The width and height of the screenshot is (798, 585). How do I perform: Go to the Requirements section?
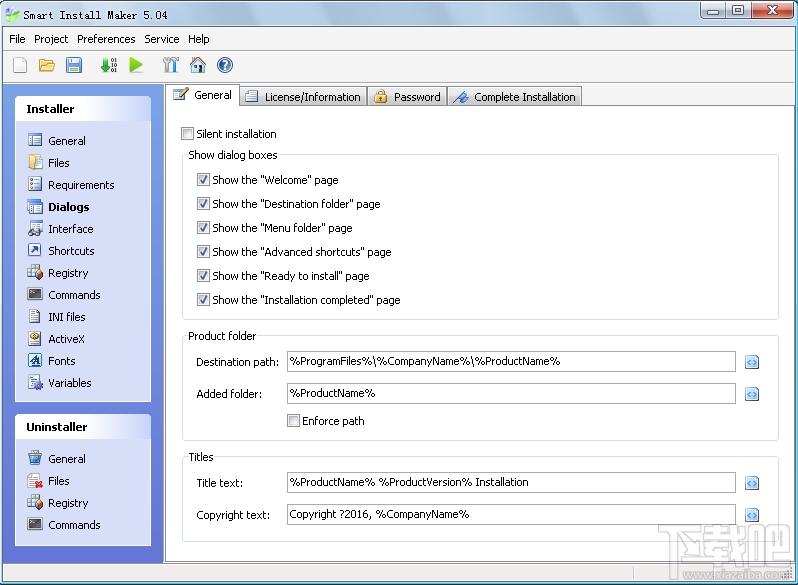[x=71, y=185]
